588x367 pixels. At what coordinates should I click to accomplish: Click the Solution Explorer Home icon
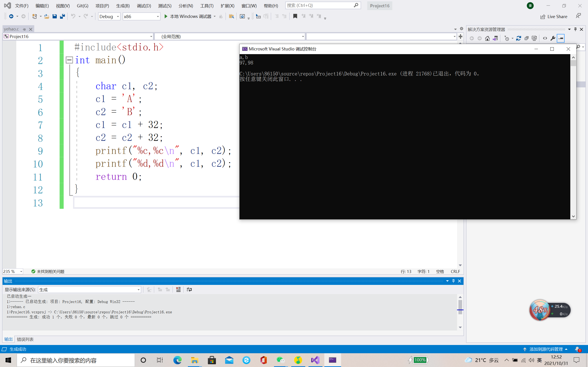click(x=487, y=38)
